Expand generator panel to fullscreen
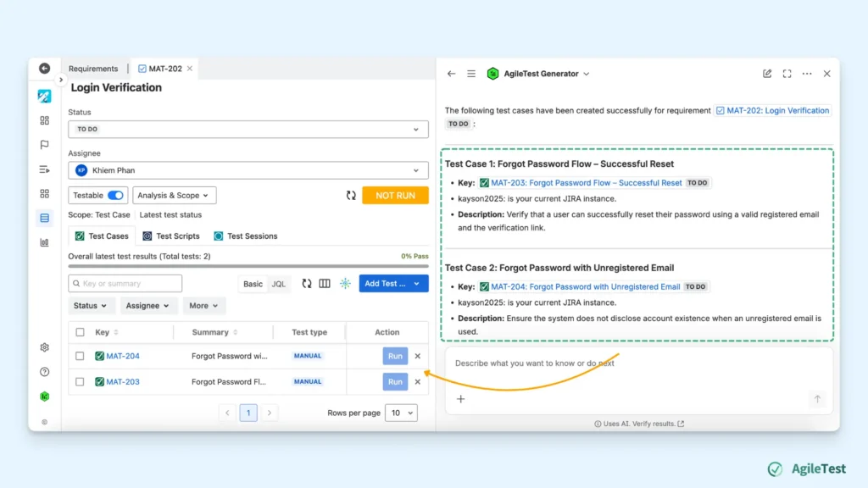Screen dimensions: 868x488 pyautogui.click(x=787, y=74)
